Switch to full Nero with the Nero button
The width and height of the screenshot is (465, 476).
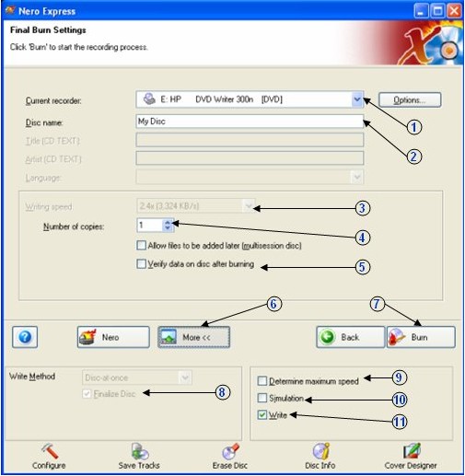(x=113, y=337)
